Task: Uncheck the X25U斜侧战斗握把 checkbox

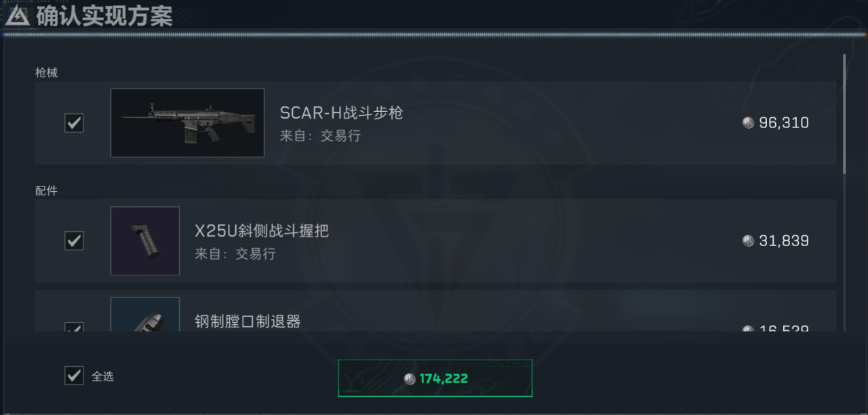Action: (x=74, y=241)
